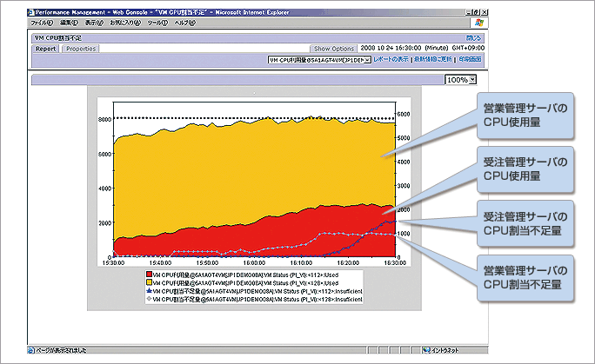595x364 pixels.
Task: Switch to the Properties tab
Action: click(81, 49)
